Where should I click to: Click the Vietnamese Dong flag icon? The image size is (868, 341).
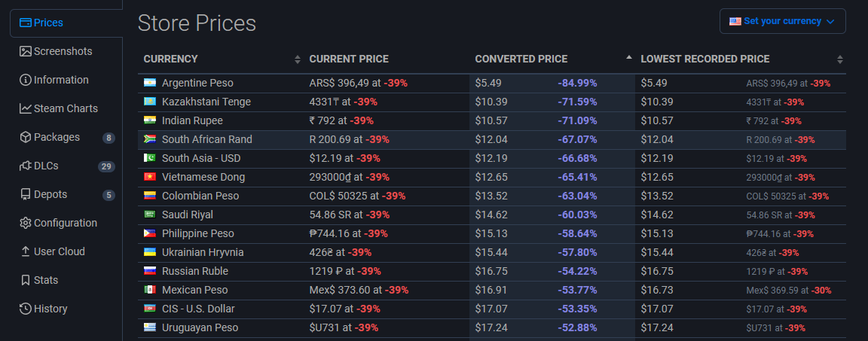tap(149, 178)
